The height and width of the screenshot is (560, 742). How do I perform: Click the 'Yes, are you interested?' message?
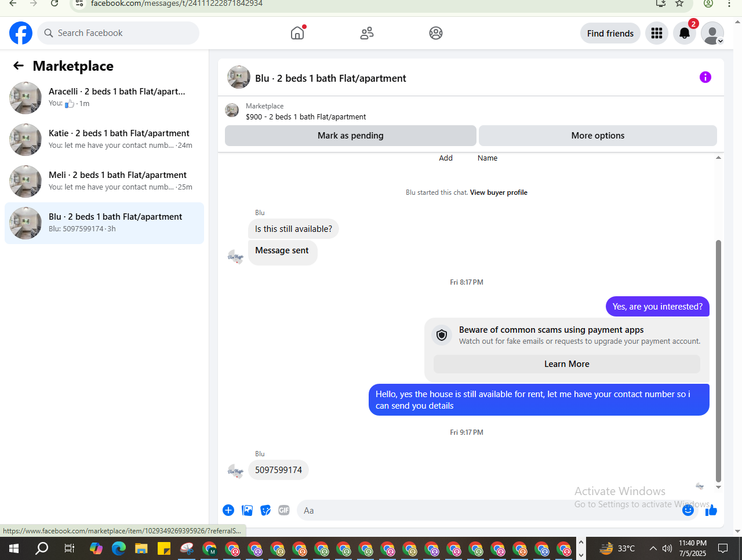[x=657, y=307]
